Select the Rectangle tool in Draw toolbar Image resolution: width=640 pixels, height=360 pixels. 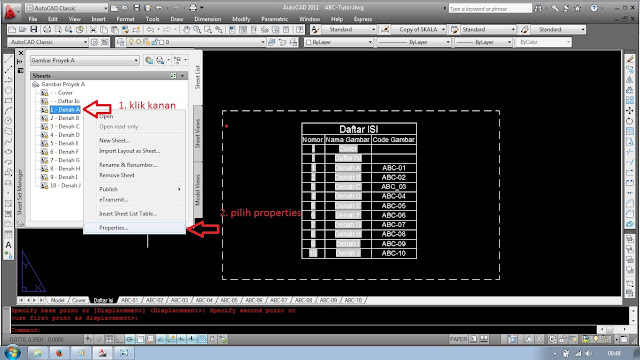click(x=8, y=100)
